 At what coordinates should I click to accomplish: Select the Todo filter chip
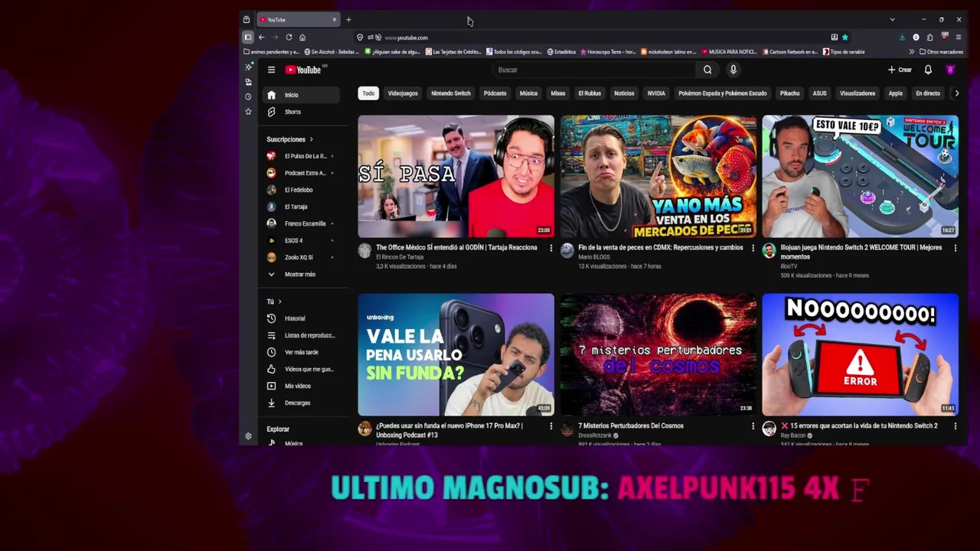tap(368, 93)
